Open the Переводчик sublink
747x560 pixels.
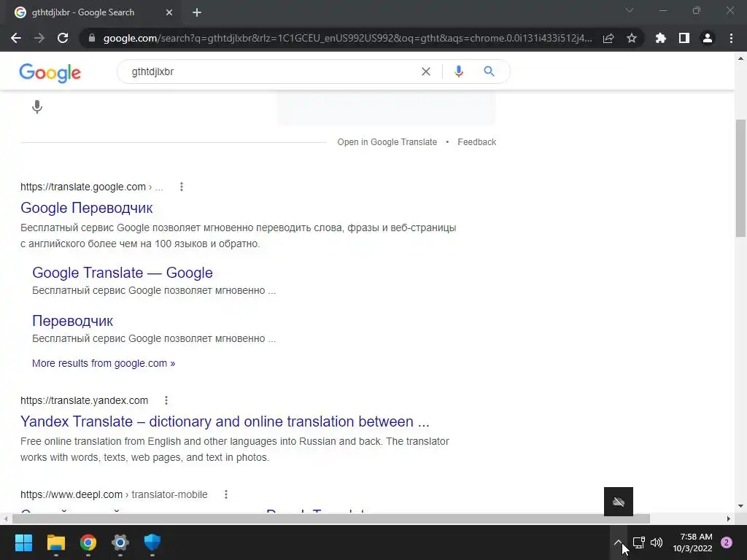click(72, 321)
